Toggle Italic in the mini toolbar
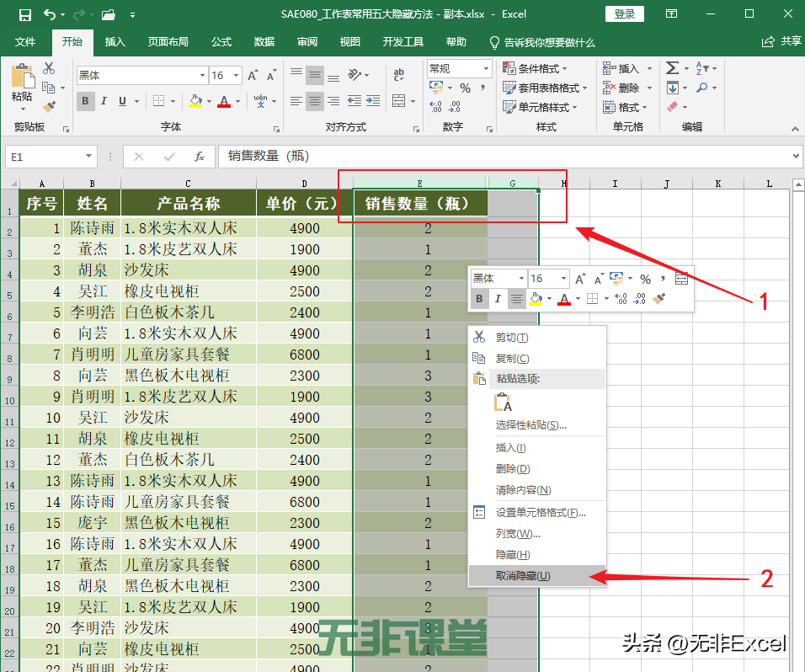This screenshot has width=805, height=672. click(x=498, y=299)
